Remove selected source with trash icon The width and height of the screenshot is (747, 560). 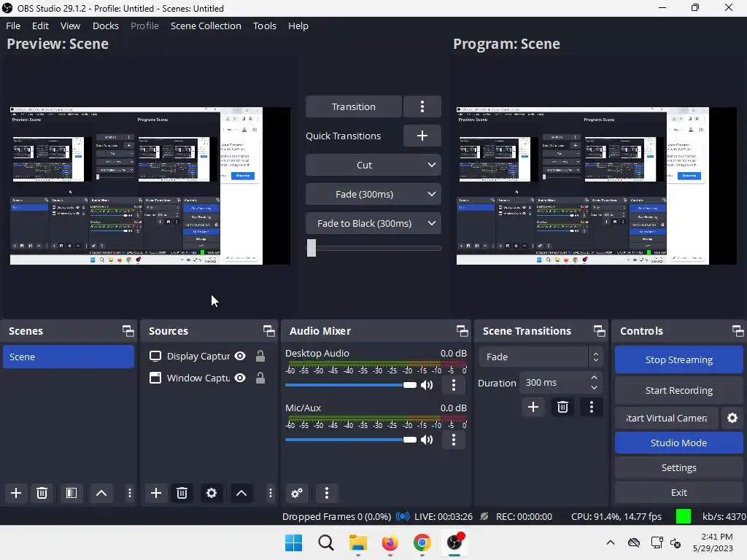[182, 493]
